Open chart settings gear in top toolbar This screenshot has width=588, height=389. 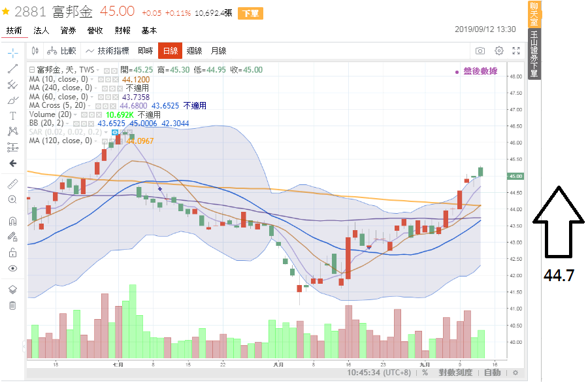[498, 50]
